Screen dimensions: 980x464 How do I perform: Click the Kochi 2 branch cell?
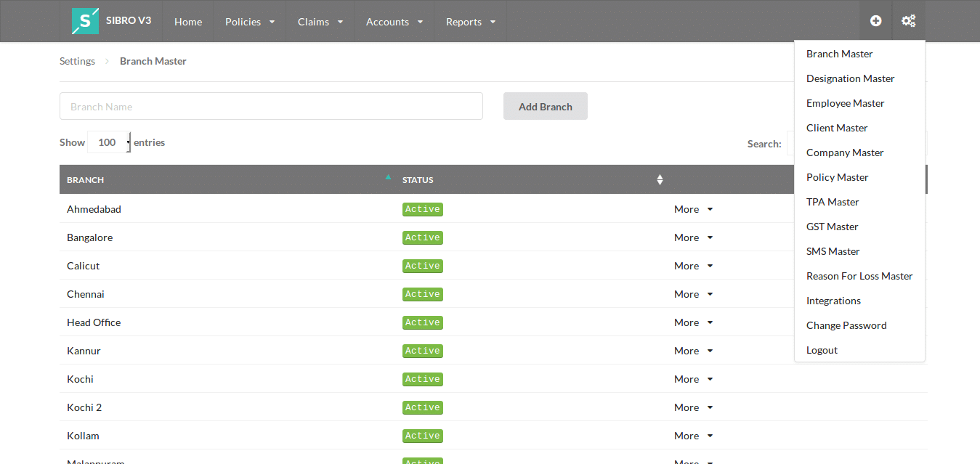click(x=227, y=407)
